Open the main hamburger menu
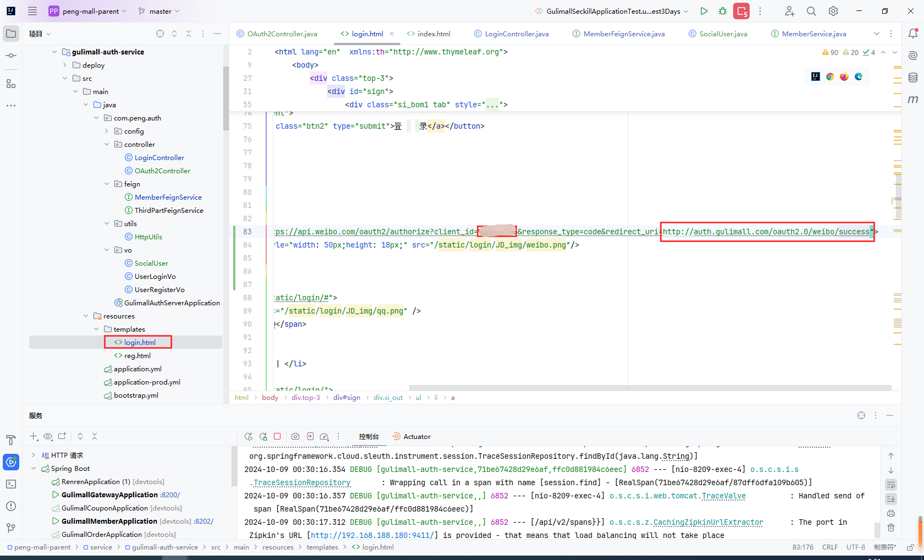Image resolution: width=924 pixels, height=560 pixels. coord(32,11)
